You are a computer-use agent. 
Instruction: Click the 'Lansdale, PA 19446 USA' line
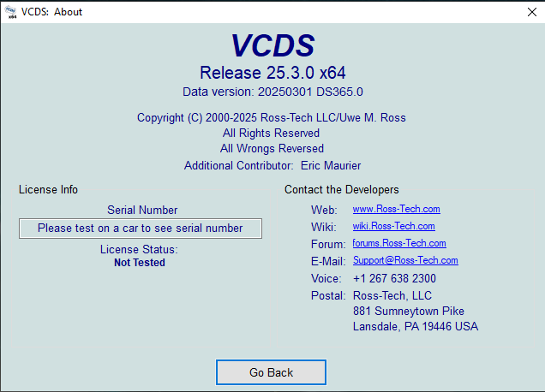point(416,326)
